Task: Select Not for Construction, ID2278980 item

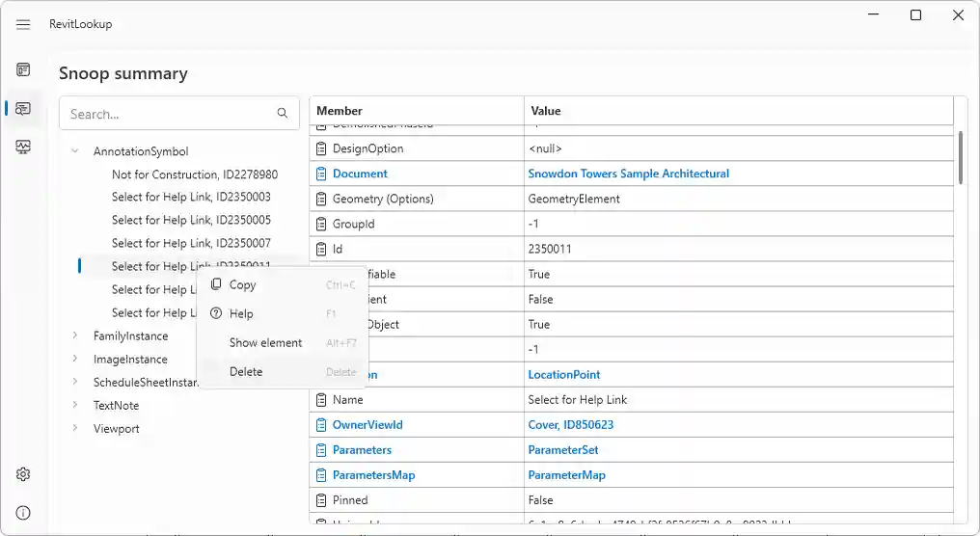Action: pyautogui.click(x=194, y=174)
